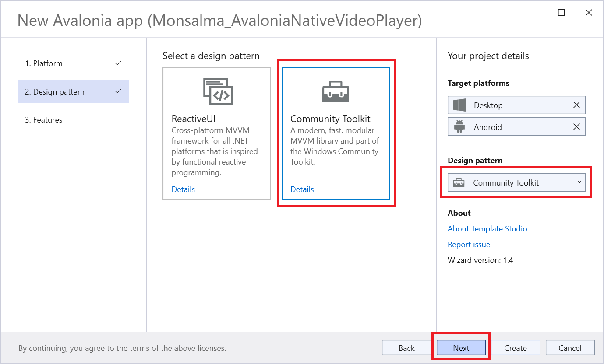
Task: Click checkmark next to Design pattern step
Action: pos(118,92)
